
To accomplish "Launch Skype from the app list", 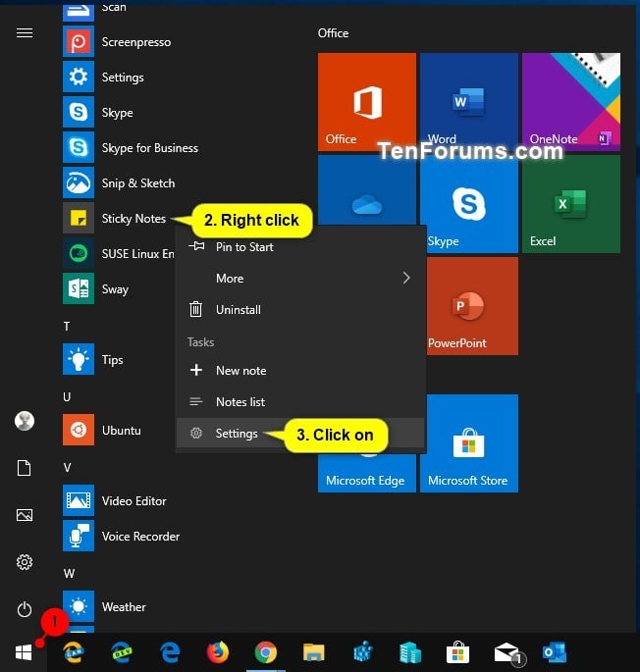I will (98, 113).
